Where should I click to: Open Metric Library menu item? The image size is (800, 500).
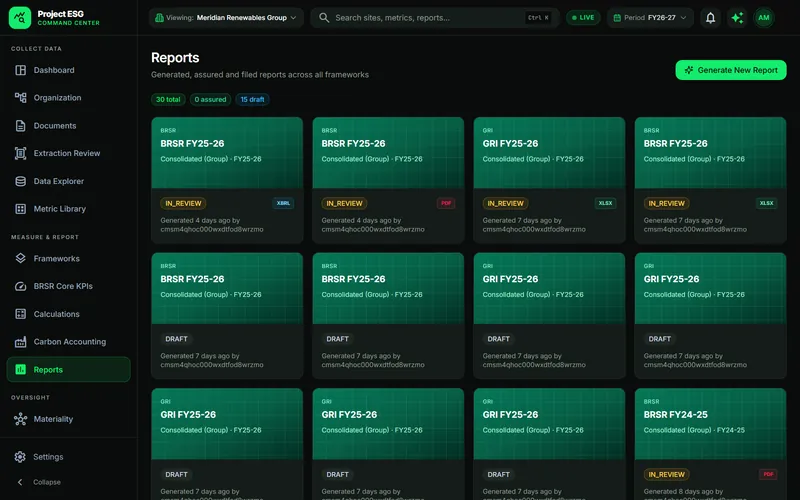(68, 209)
